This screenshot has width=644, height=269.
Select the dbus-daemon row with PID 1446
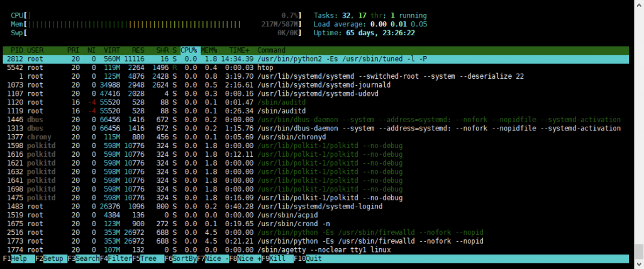click(316, 119)
